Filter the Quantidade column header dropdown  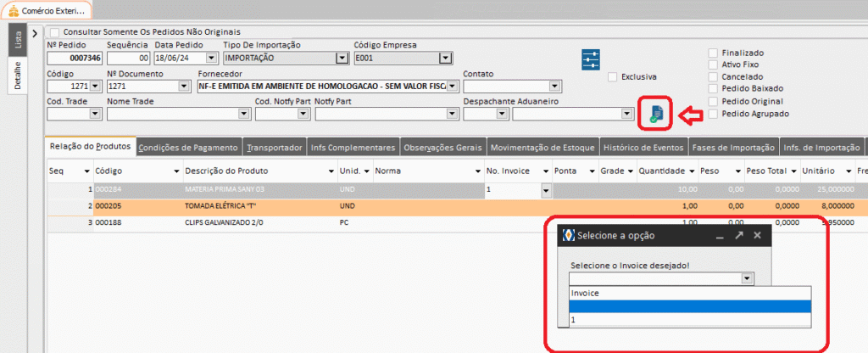[x=691, y=171]
